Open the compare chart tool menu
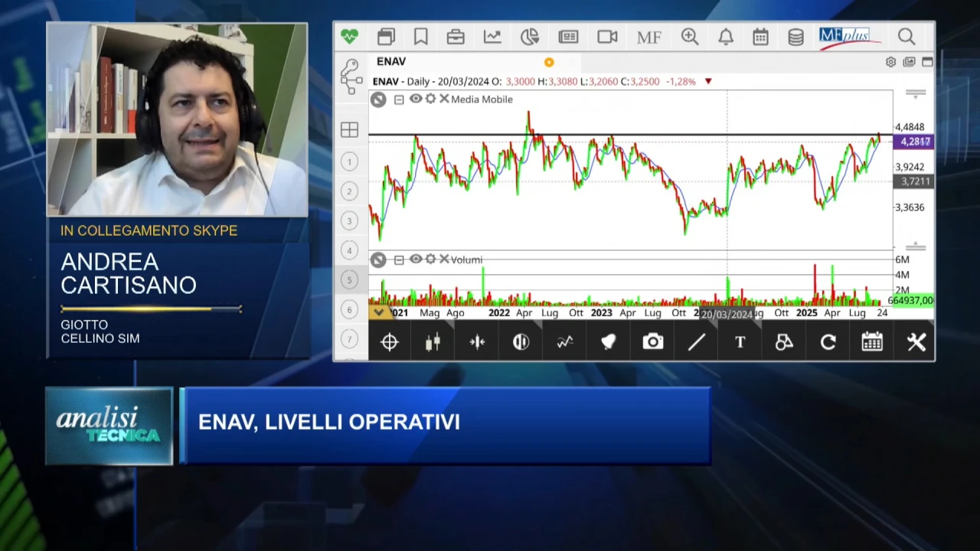Image resolution: width=980 pixels, height=551 pixels. point(521,342)
